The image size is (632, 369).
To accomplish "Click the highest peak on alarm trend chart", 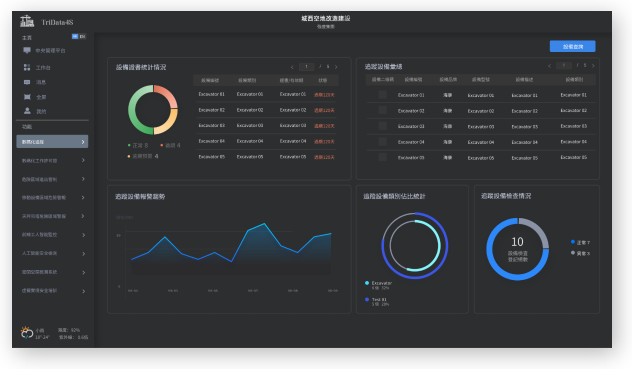I will point(264,223).
